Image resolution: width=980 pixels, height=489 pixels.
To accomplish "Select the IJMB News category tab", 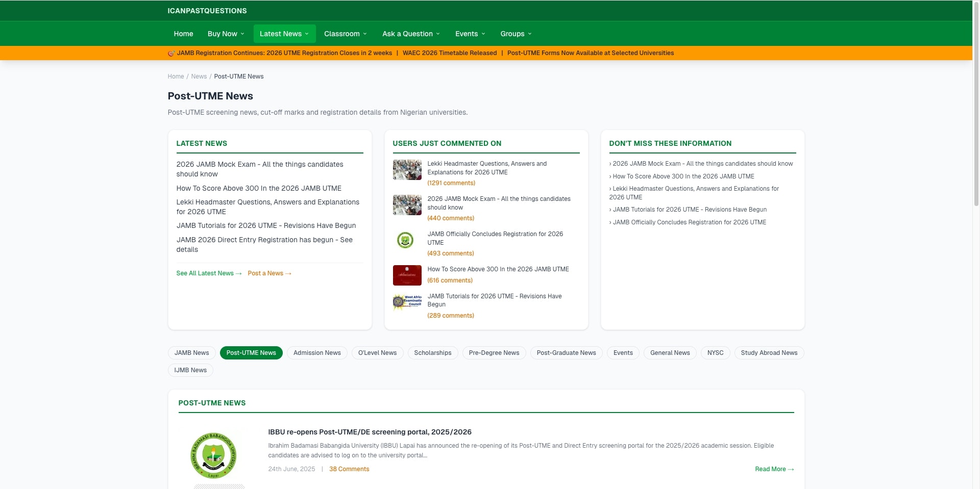I will pos(190,370).
